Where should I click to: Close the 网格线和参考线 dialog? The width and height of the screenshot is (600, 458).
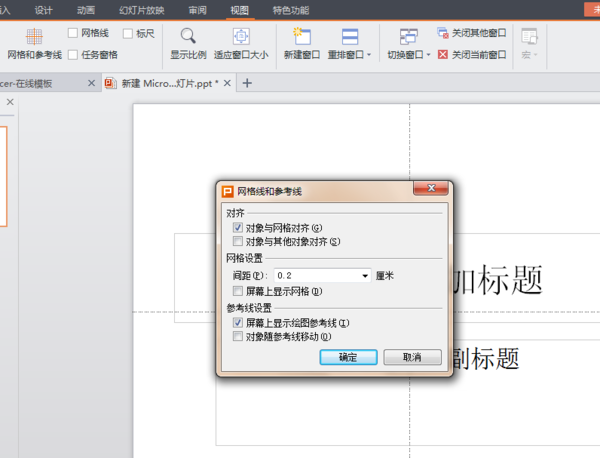pyautogui.click(x=431, y=188)
